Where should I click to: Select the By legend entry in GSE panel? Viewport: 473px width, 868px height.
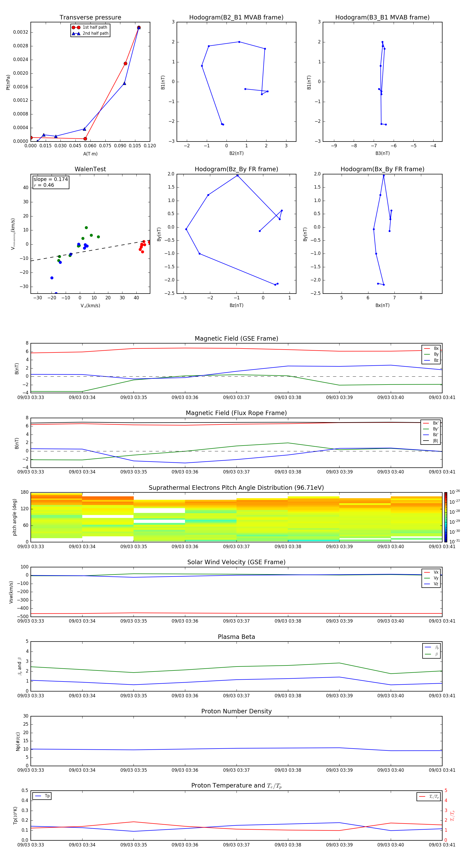431,354
